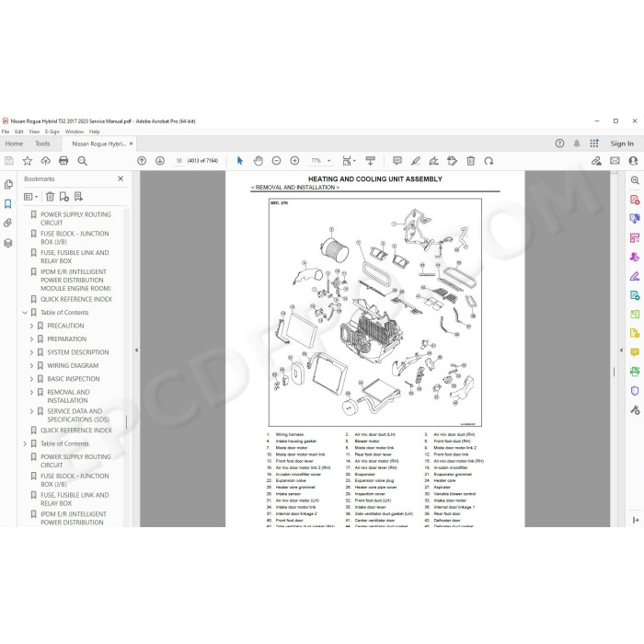Expand the SYSTEM DESCRIPTION bookmark
The image size is (644, 644).
pos(31,352)
